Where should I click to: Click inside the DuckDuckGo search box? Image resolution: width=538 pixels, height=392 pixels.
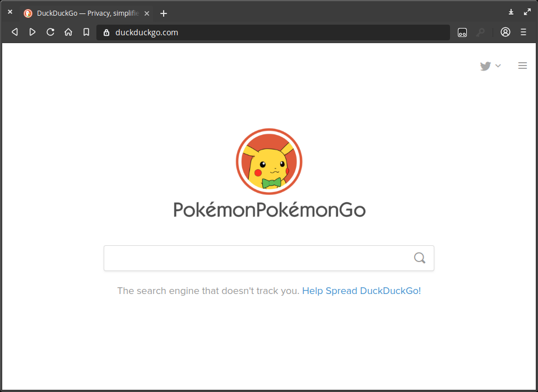252,258
